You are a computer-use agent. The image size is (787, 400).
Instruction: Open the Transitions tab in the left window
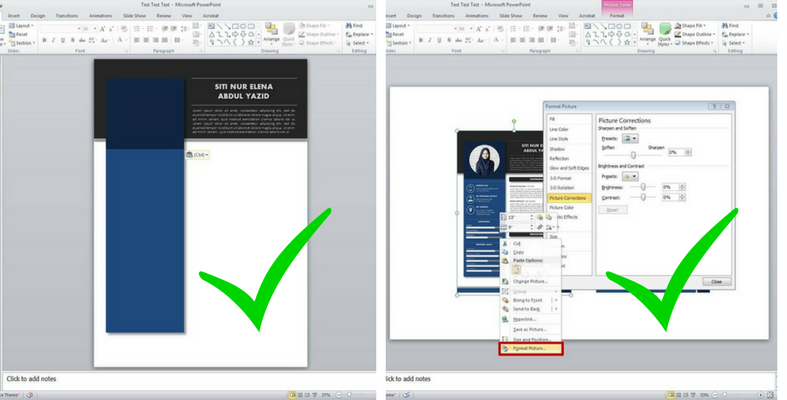pos(67,16)
